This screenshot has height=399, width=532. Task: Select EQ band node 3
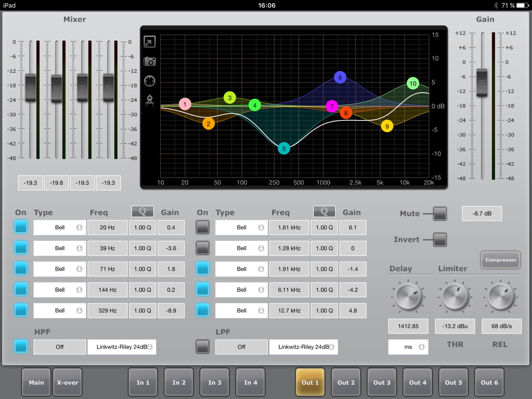[x=230, y=98]
